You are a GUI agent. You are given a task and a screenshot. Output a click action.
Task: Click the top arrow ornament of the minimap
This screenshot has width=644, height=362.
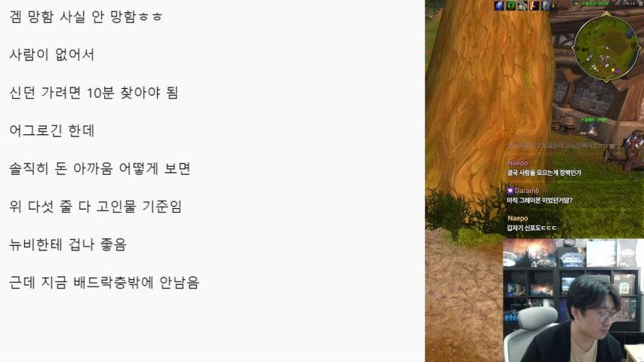(x=606, y=14)
